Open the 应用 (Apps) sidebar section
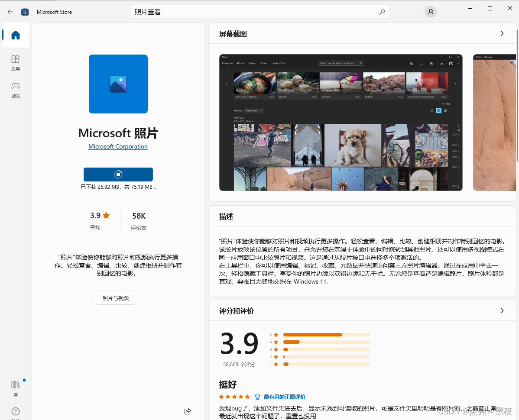Image resolution: width=519 pixels, height=420 pixels. click(x=16, y=63)
